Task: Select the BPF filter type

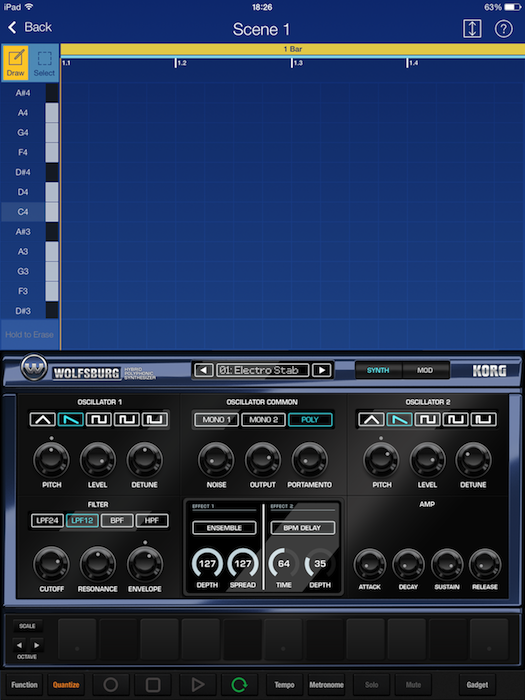Action: click(x=117, y=521)
